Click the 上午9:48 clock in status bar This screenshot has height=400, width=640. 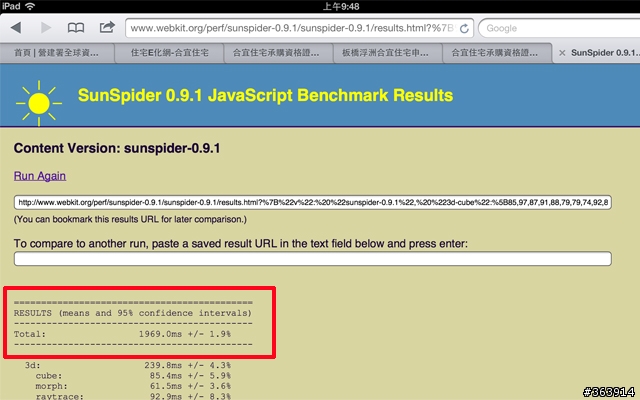[341, 6]
